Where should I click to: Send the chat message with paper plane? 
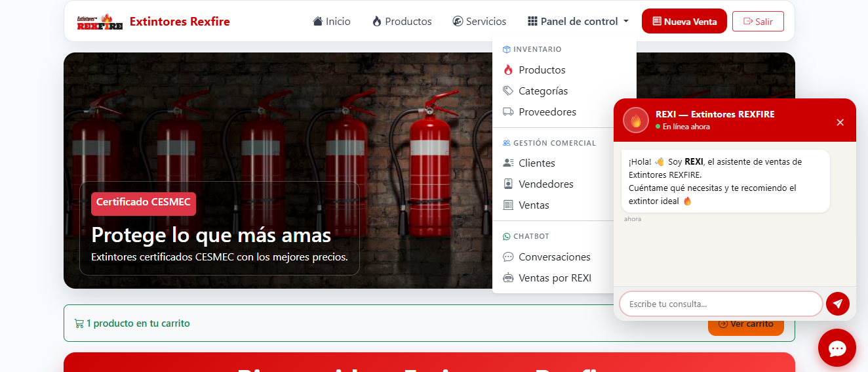(838, 304)
